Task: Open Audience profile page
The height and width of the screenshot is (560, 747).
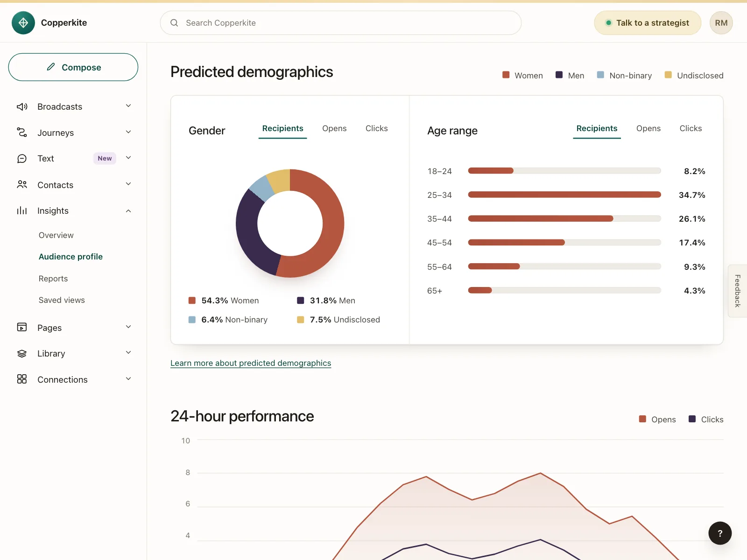Action: tap(70, 257)
